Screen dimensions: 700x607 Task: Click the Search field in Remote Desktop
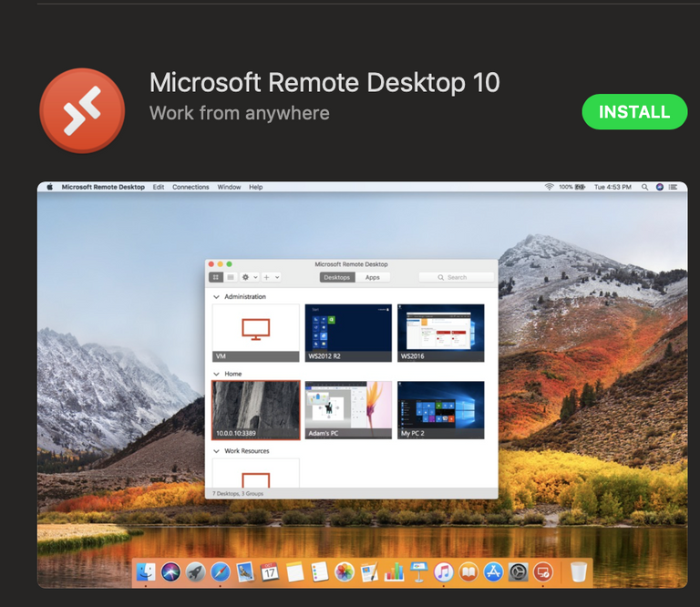coord(457,277)
